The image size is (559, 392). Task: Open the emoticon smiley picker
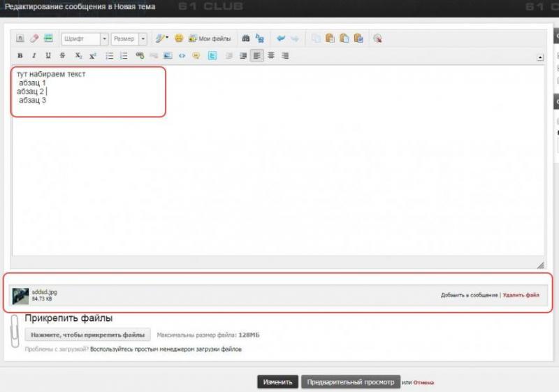(179, 39)
